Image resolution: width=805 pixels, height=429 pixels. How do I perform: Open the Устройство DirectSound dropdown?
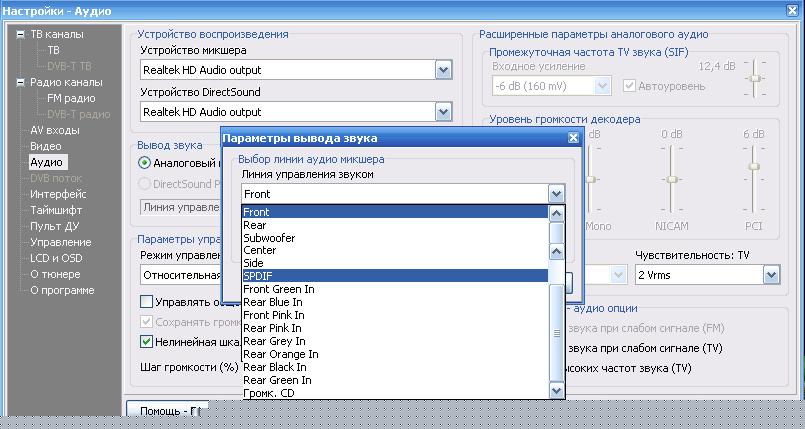point(444,112)
